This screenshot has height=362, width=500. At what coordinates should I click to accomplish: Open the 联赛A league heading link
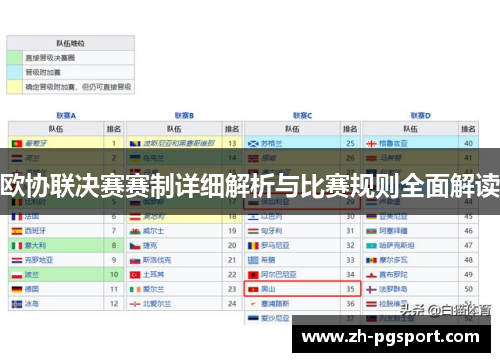click(66, 116)
